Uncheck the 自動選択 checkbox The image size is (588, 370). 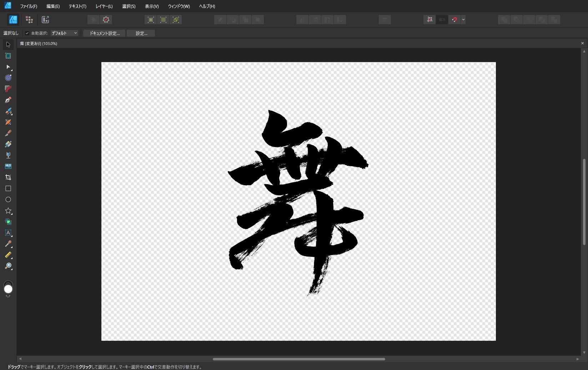pos(27,33)
